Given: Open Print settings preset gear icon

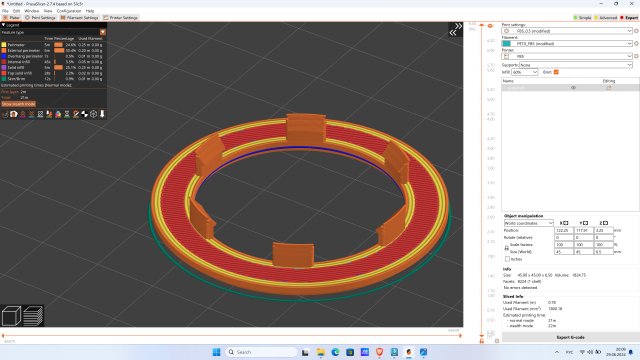Looking at the screenshot, I should click(636, 31).
